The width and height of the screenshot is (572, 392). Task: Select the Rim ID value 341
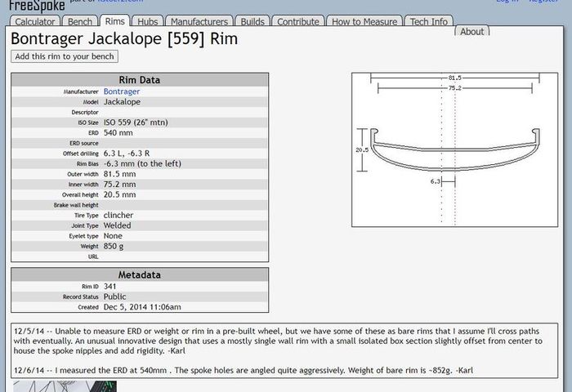point(109,287)
